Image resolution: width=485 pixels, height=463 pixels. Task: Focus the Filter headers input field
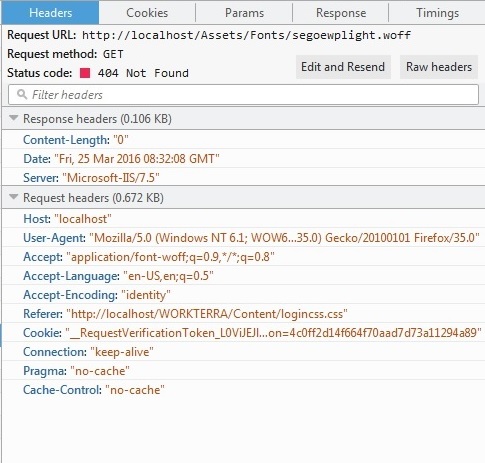coord(243,95)
